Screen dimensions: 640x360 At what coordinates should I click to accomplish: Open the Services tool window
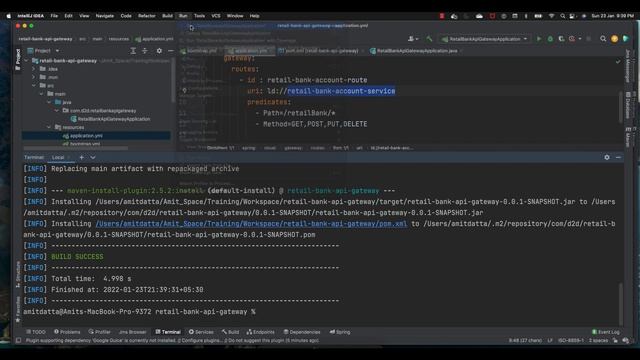coord(201,332)
